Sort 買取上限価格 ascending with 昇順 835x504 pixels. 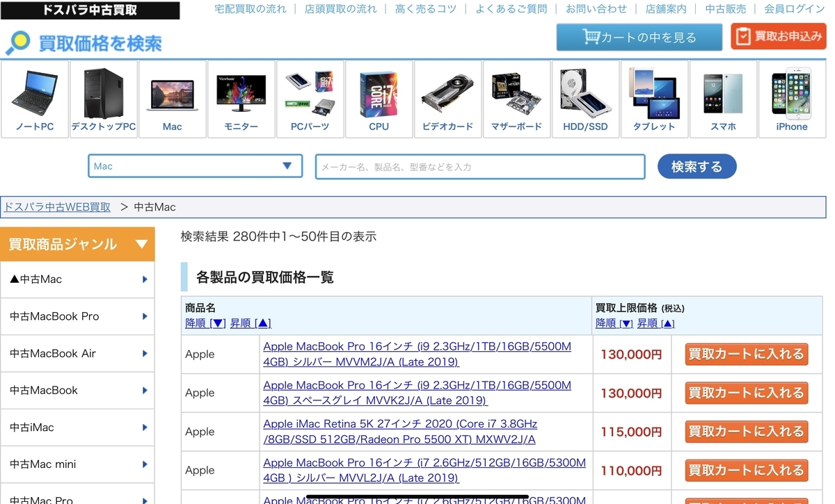(656, 323)
